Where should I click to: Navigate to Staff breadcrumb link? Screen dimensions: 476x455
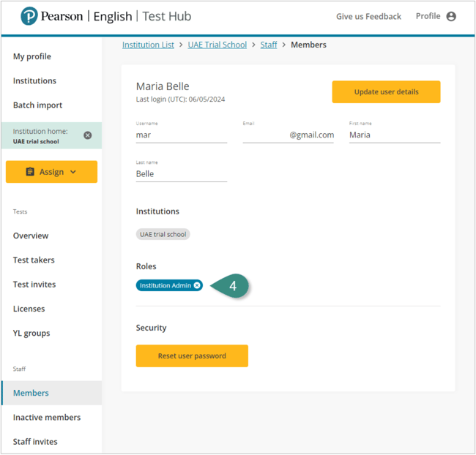(x=269, y=45)
